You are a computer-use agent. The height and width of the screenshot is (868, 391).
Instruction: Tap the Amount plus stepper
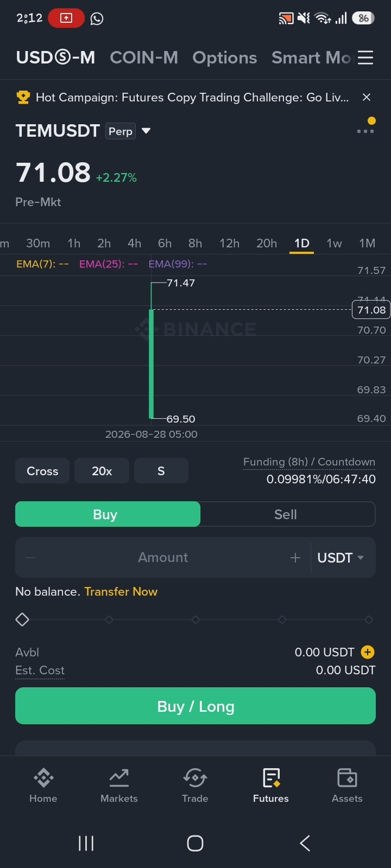295,558
